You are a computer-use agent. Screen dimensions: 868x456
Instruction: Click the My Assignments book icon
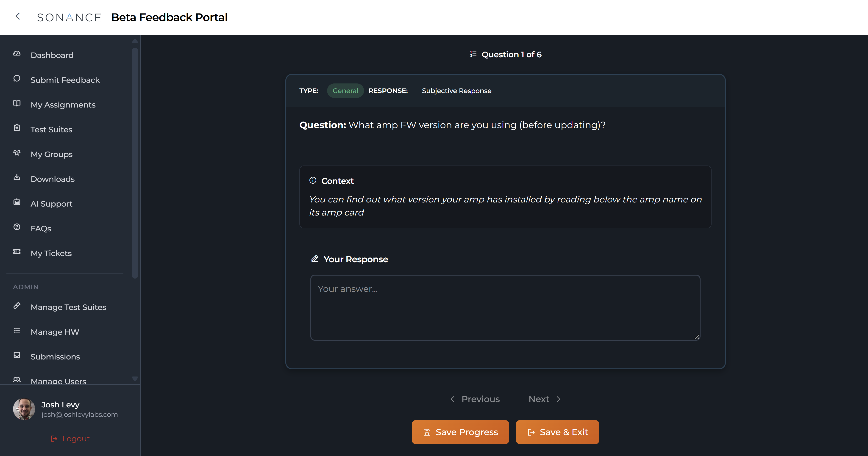[17, 103]
